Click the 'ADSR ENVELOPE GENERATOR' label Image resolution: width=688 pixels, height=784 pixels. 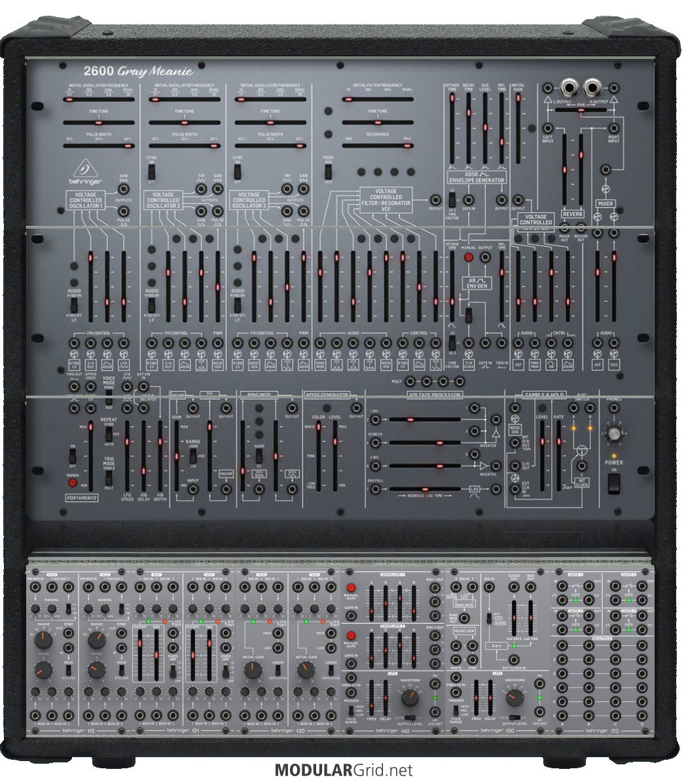pos(477,177)
